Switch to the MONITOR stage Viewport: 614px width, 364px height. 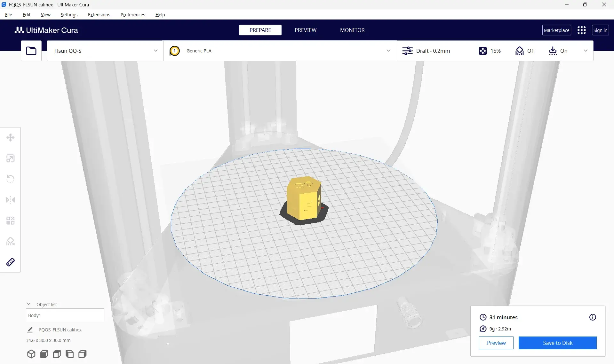tap(352, 30)
